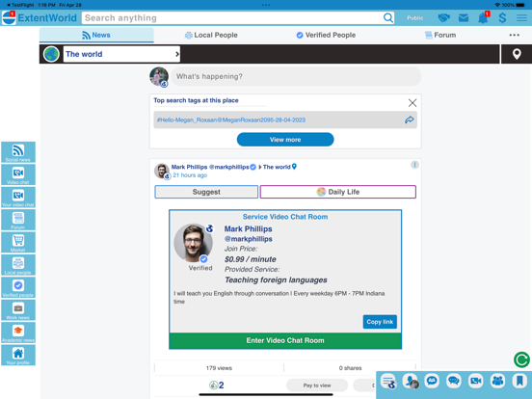Open the hamburger menu icon
The width and height of the screenshot is (532, 399).
click(521, 17)
